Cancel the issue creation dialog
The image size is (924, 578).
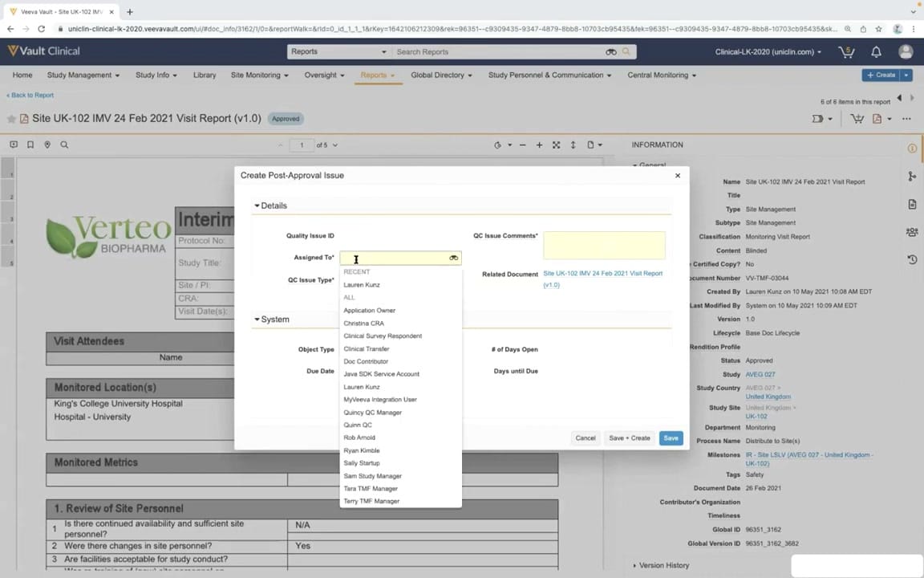click(586, 438)
